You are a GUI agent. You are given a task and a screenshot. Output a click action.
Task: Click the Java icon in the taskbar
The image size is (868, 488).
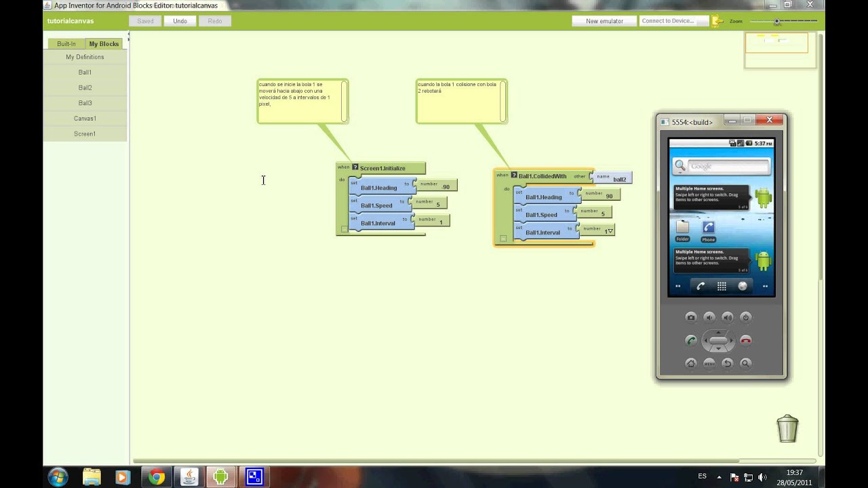coord(189,477)
